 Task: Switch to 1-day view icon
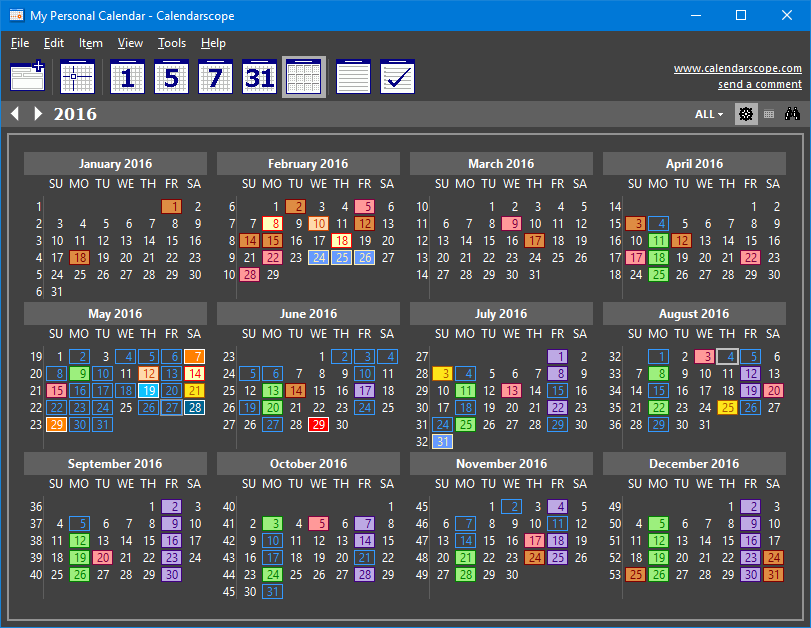click(127, 77)
